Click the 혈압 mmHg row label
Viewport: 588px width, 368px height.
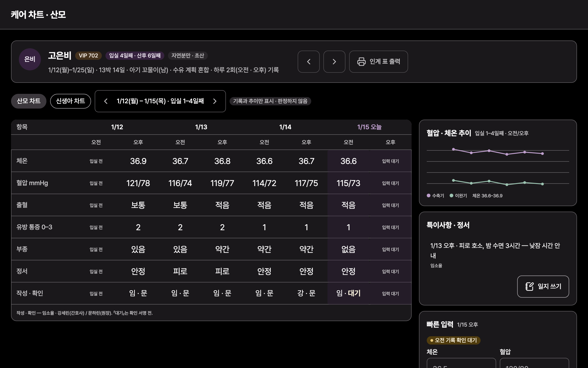click(x=32, y=183)
